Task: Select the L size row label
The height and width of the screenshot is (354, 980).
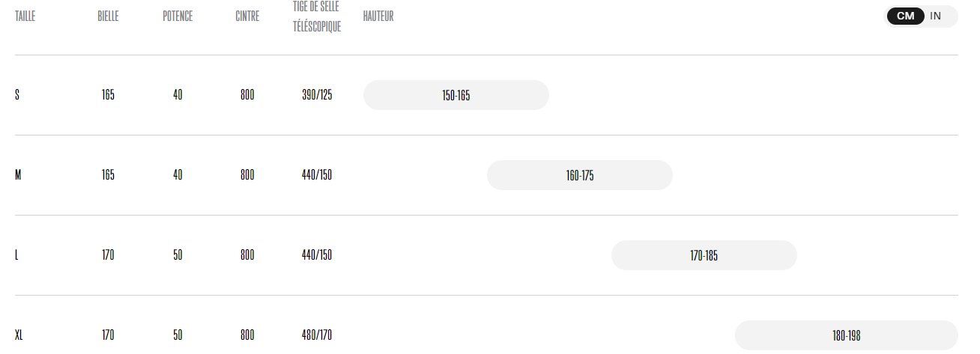Action: point(16,255)
